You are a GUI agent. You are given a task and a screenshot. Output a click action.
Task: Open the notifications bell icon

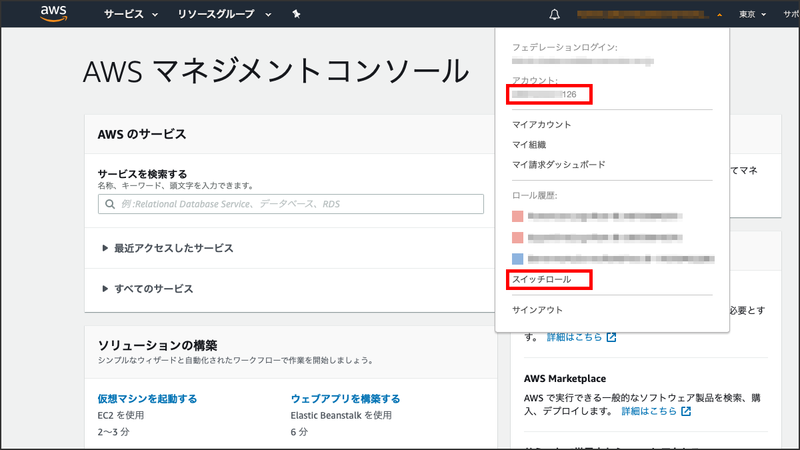pyautogui.click(x=554, y=14)
